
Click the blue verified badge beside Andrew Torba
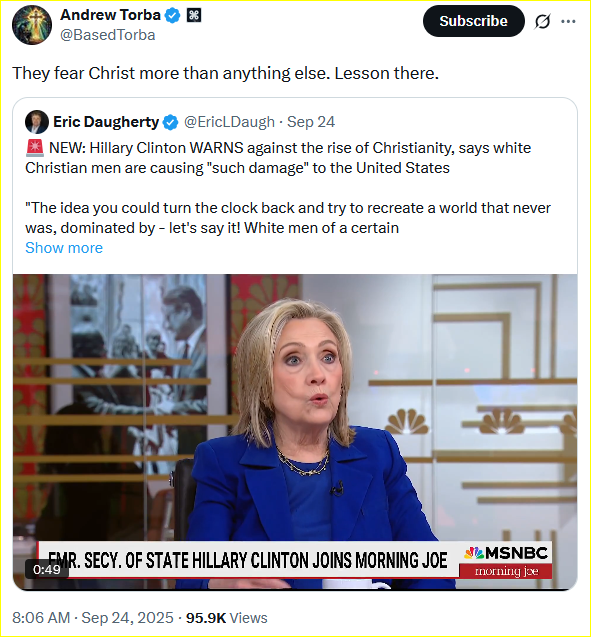point(173,16)
